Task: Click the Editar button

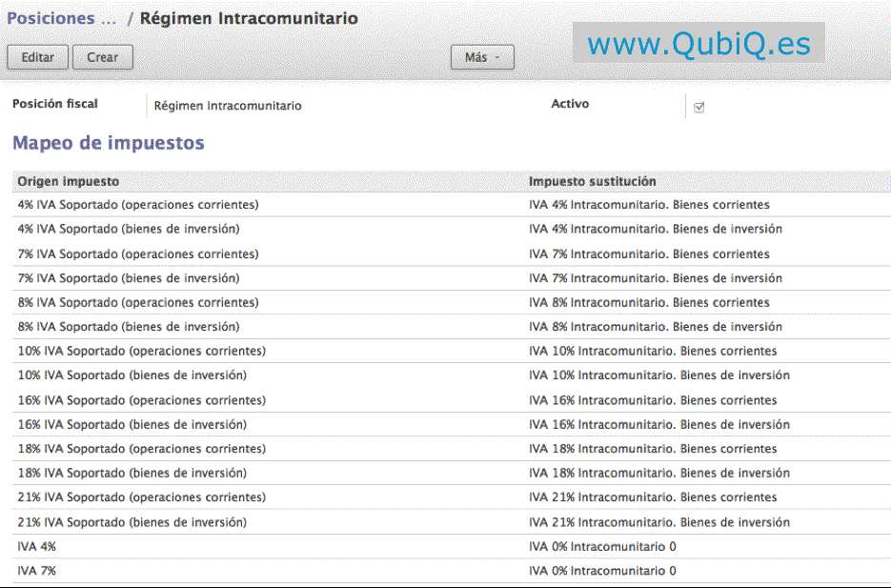Action: pos(37,57)
